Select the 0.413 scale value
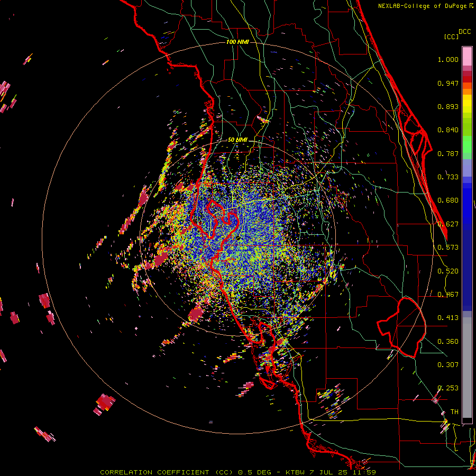Screen dimensions: 476x476 448,318
